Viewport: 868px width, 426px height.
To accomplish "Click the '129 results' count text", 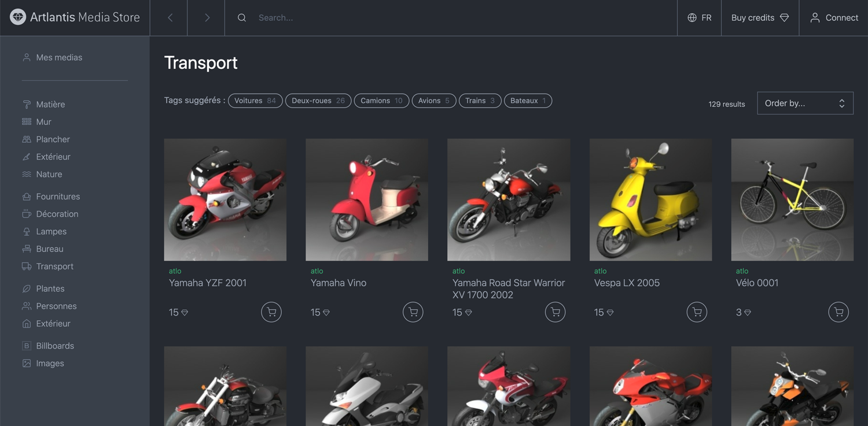I will point(727,104).
